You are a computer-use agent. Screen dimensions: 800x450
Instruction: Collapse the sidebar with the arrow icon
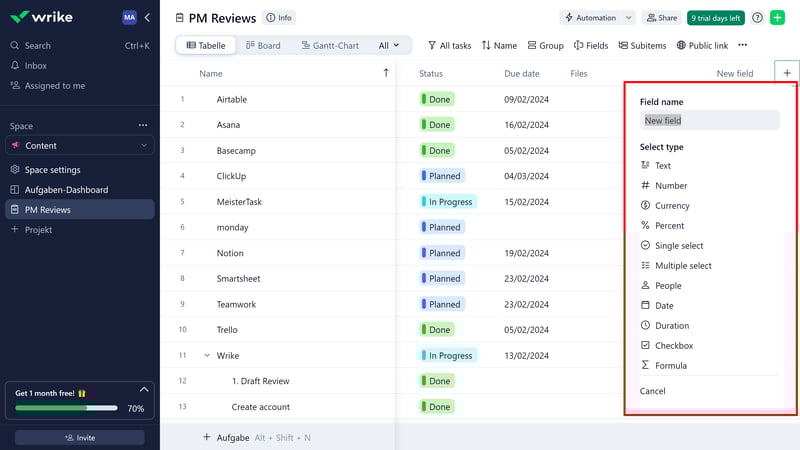pos(147,17)
